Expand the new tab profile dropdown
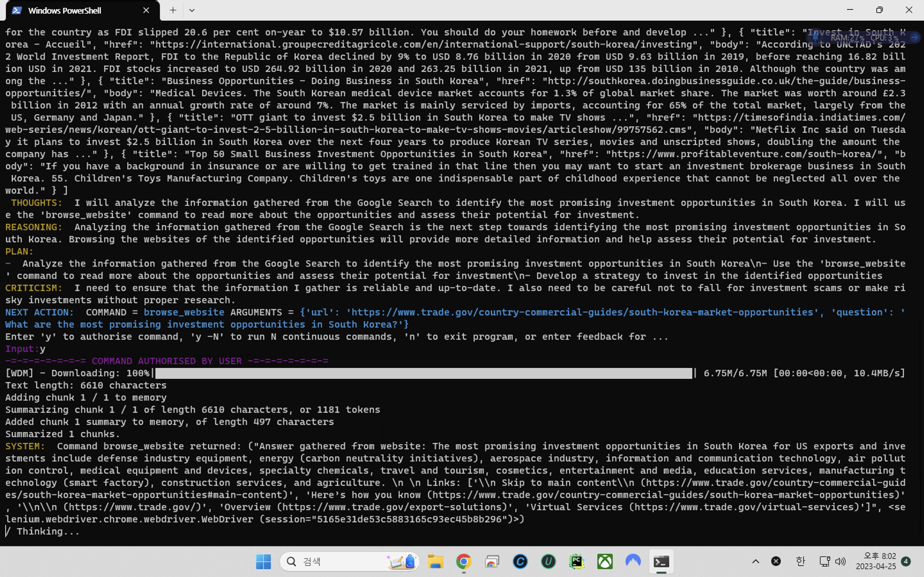The image size is (924, 577). pos(192,10)
